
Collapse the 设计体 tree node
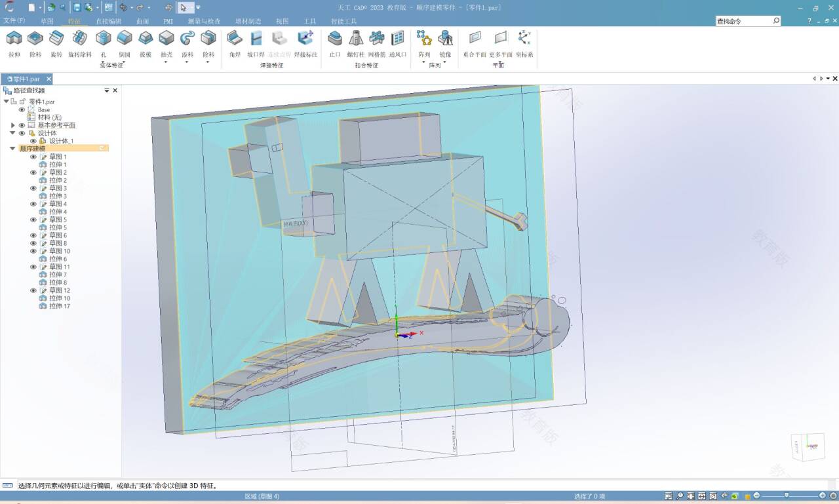[12, 133]
